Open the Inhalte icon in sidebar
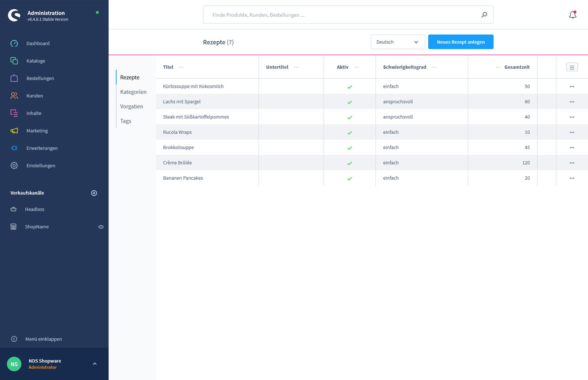The height and width of the screenshot is (380, 588). click(x=14, y=113)
